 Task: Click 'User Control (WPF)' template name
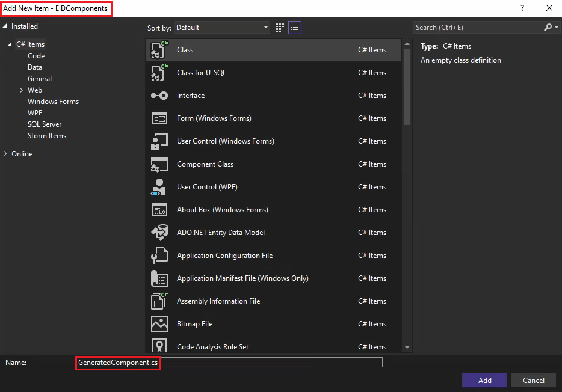[207, 187]
